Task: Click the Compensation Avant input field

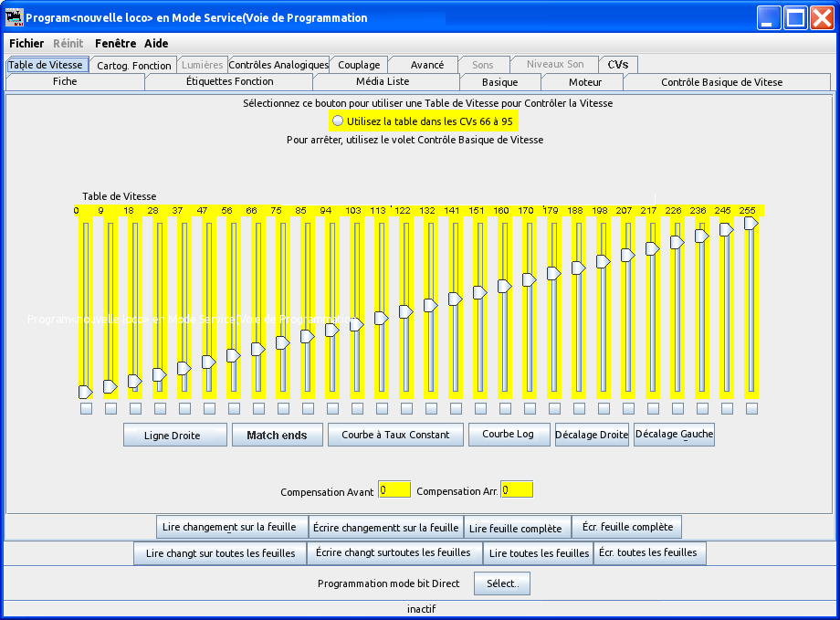Action: (x=394, y=490)
